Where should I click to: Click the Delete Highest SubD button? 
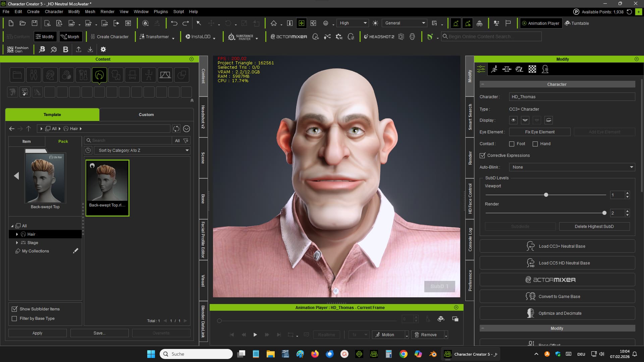(x=594, y=227)
